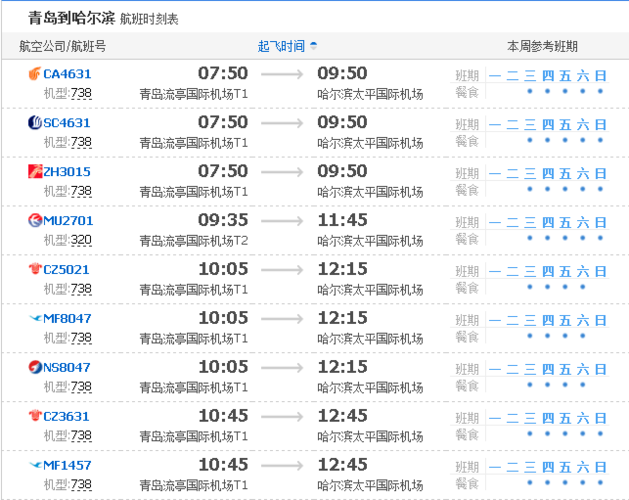Viewport: 629px width, 500px height.
Task: Click aircraft type 738 under ZH3015
Action: point(81,191)
